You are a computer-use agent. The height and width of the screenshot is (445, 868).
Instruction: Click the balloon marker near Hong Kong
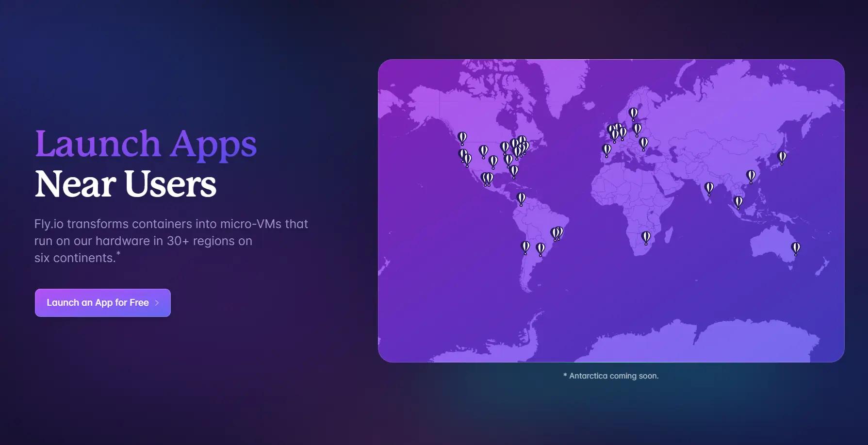pos(751,176)
